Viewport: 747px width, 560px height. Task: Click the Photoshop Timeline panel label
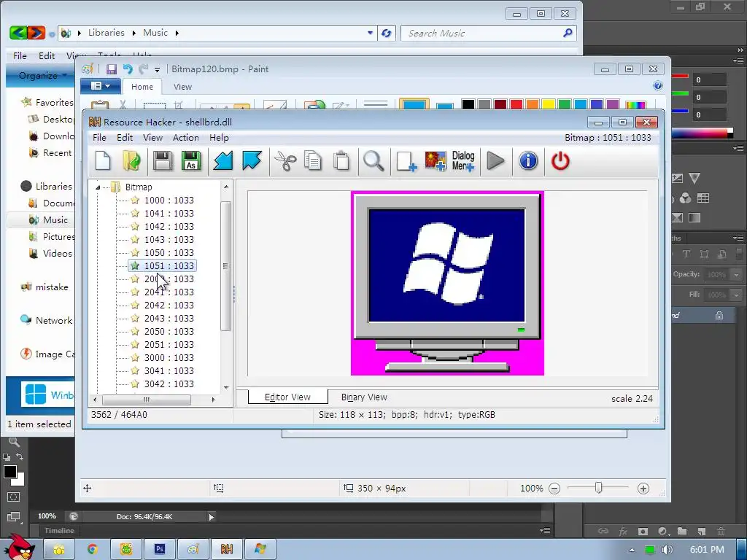tap(60, 531)
